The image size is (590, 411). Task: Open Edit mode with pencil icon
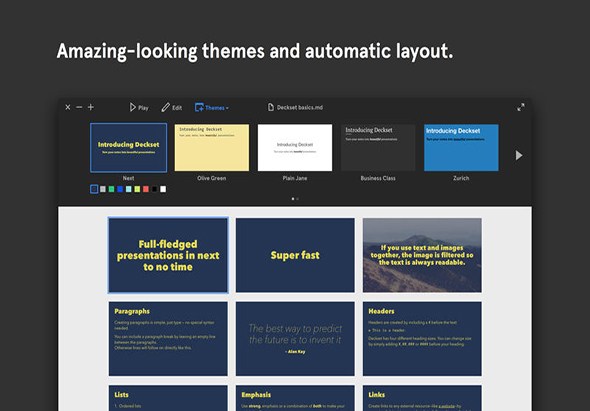[x=165, y=107]
